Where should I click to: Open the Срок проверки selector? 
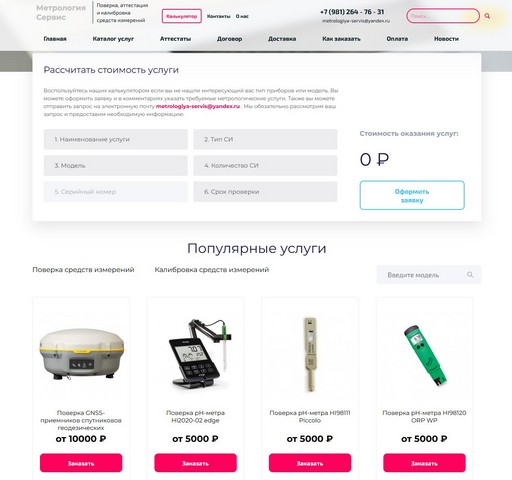[265, 192]
